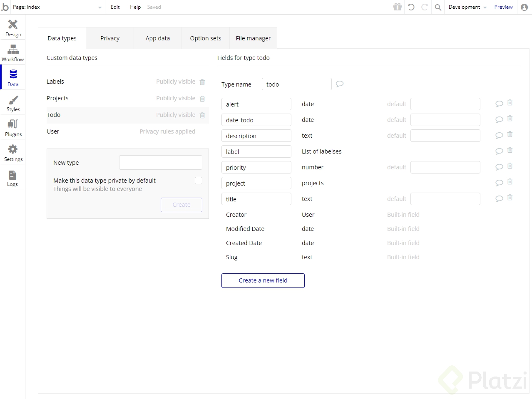Click the undo arrow icon

[x=411, y=7]
